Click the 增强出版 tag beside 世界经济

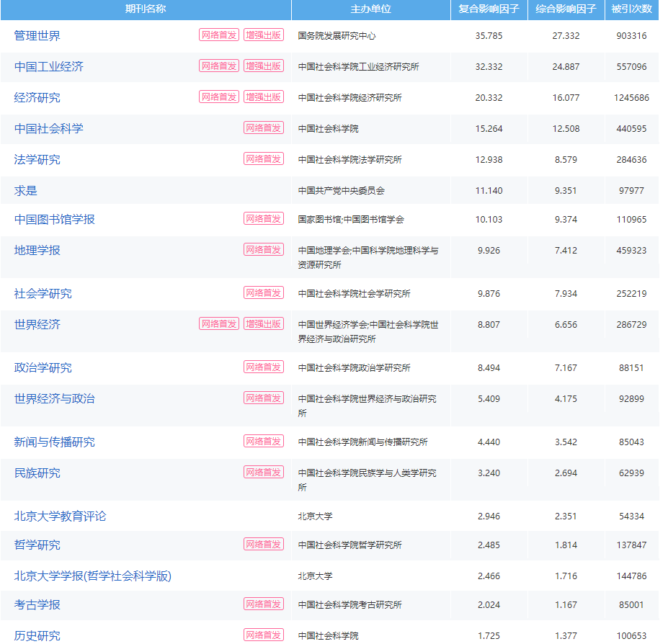263,323
